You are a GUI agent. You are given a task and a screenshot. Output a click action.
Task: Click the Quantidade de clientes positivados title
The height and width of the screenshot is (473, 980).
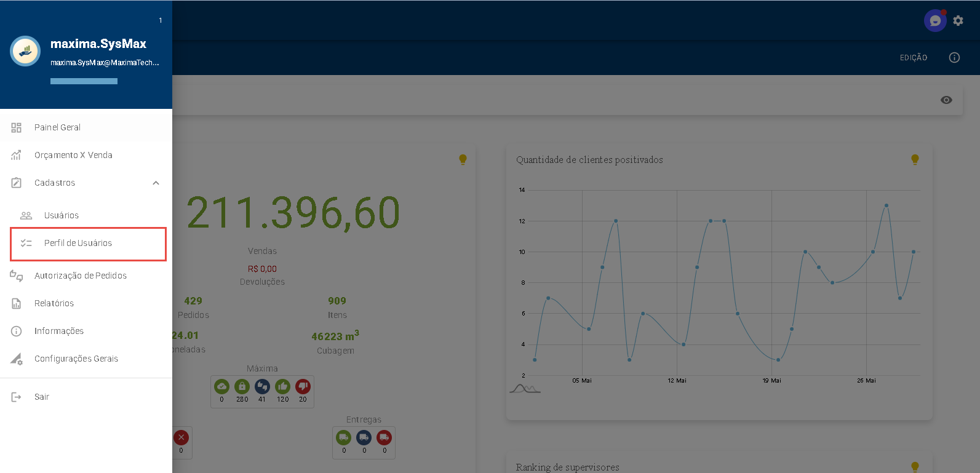589,160
